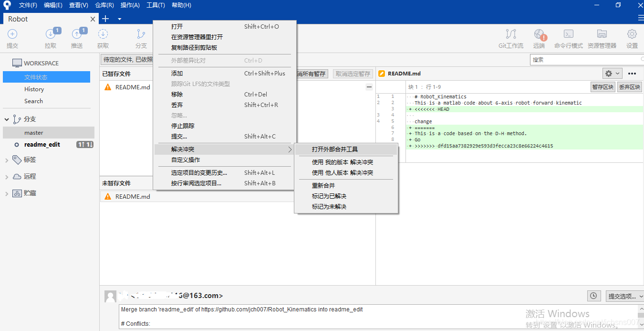Click the Branch (分支) toolbar icon
644x331 pixels.
click(141, 34)
